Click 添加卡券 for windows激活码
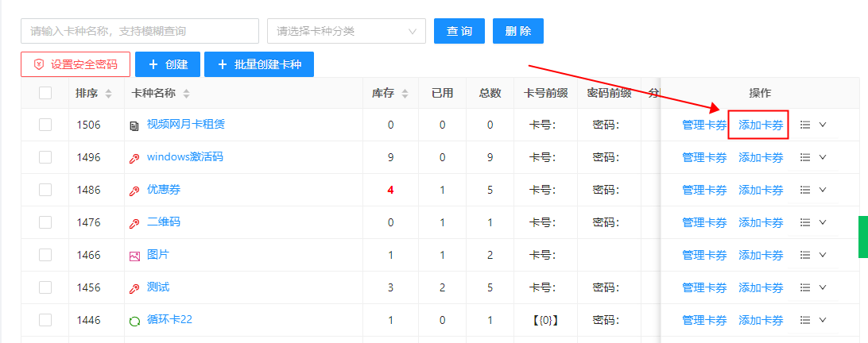This screenshot has height=343, width=868. coord(761,158)
